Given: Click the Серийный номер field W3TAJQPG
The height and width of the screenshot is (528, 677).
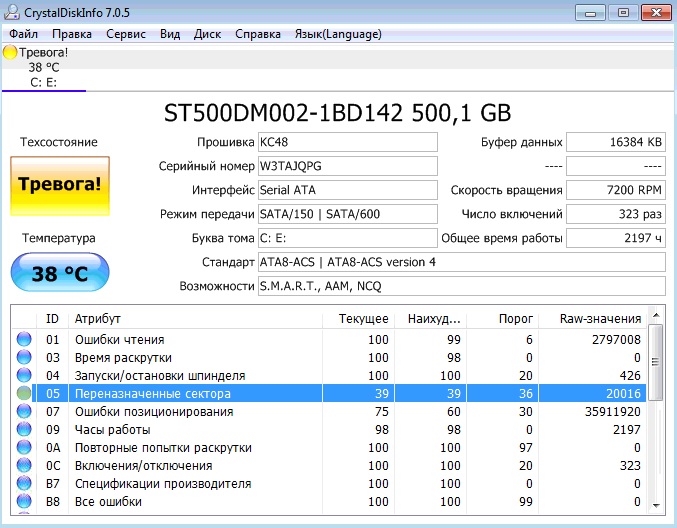Looking at the screenshot, I should [348, 166].
